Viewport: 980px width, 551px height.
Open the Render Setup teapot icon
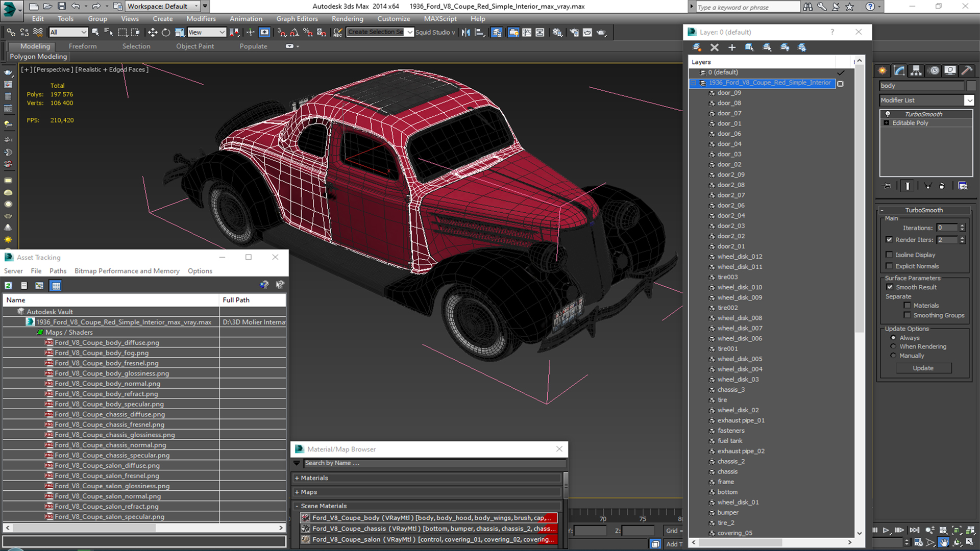coord(574,32)
